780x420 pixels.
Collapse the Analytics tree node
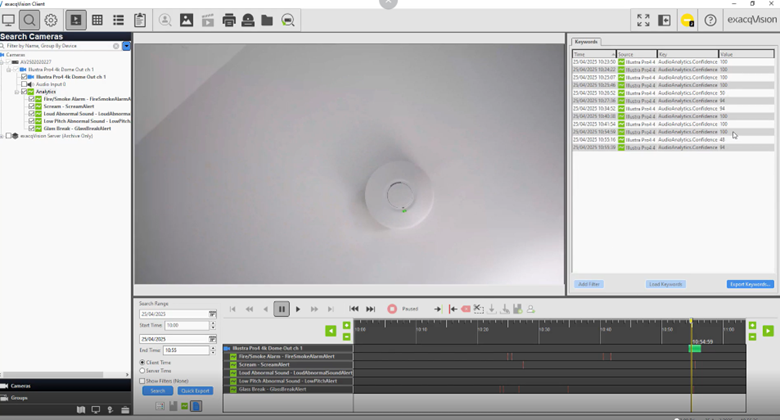pos(17,92)
